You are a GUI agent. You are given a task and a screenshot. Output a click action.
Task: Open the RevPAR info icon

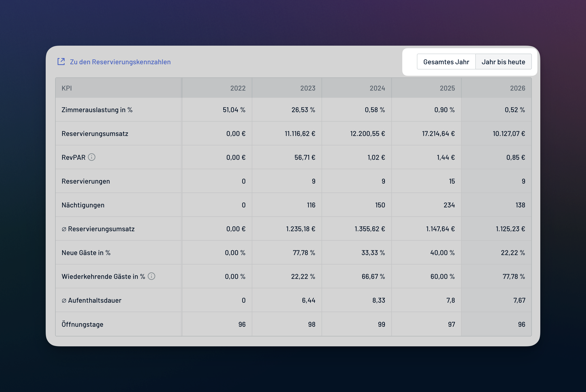tap(92, 157)
